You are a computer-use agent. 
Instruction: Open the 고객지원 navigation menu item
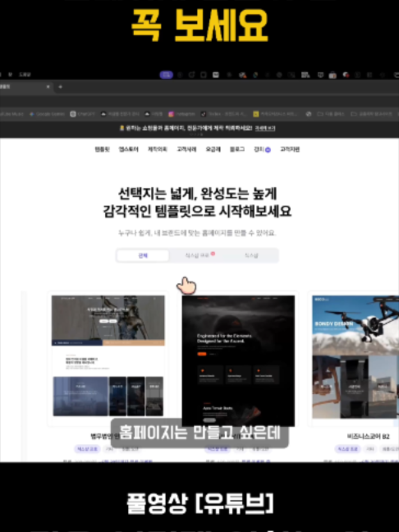(x=290, y=149)
